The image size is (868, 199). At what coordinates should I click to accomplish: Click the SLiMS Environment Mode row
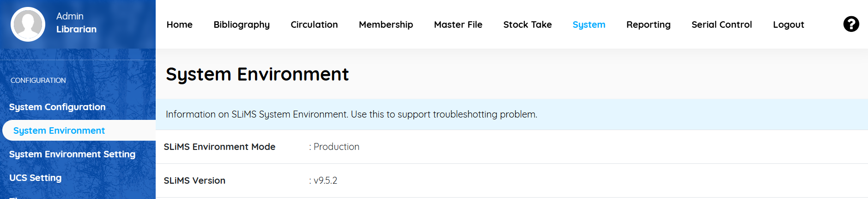coord(512,147)
